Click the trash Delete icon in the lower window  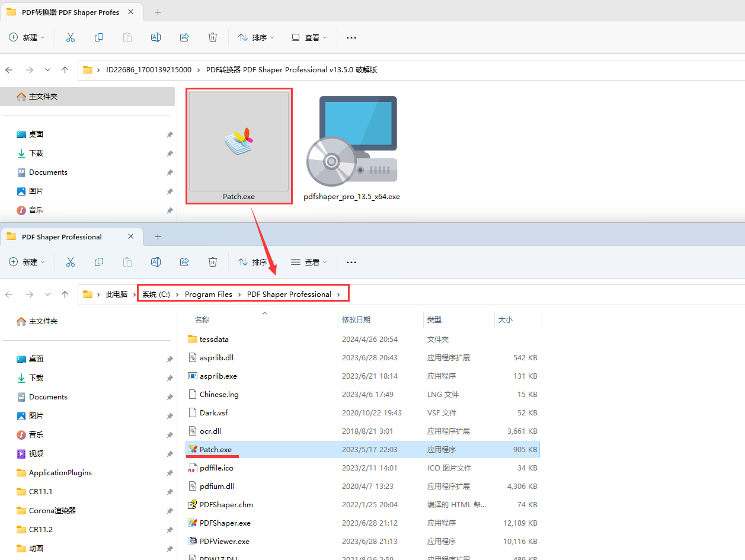click(x=213, y=262)
